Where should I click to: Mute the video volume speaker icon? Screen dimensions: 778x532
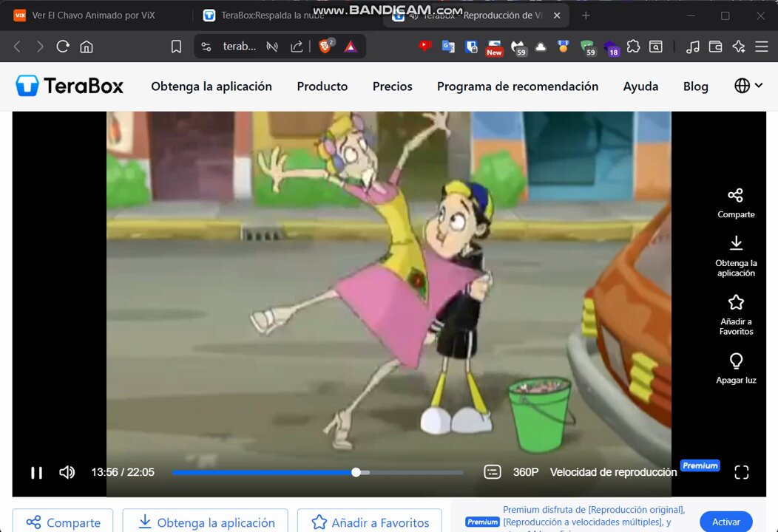tap(67, 472)
